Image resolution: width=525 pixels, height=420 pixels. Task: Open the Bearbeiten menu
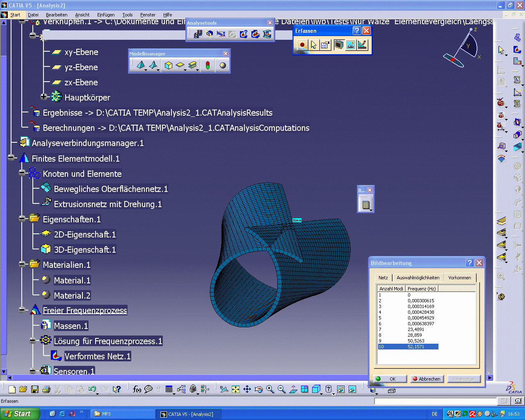[57, 15]
